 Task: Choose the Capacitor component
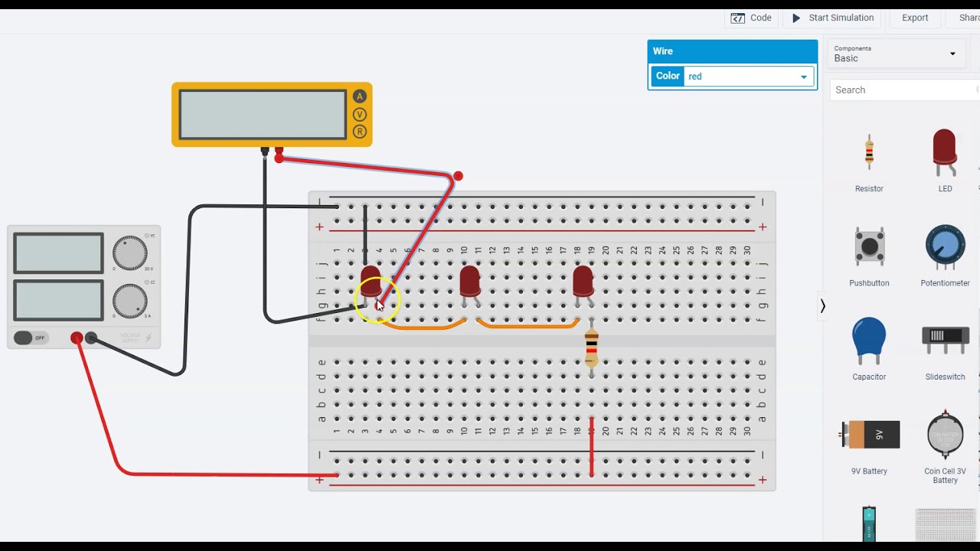point(869,348)
